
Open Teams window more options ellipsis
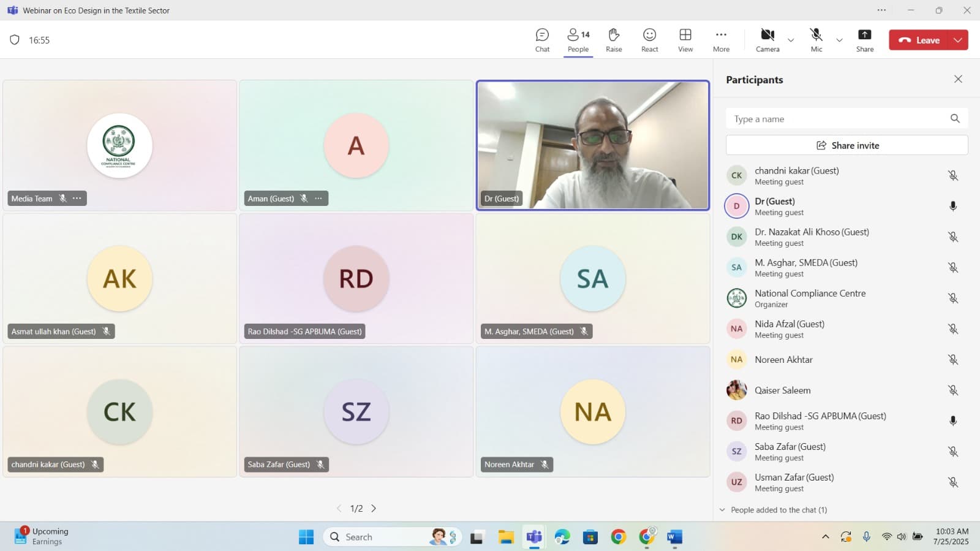click(881, 10)
